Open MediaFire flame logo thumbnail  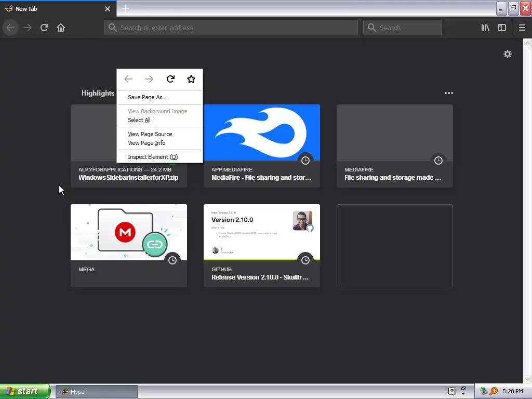point(262,132)
